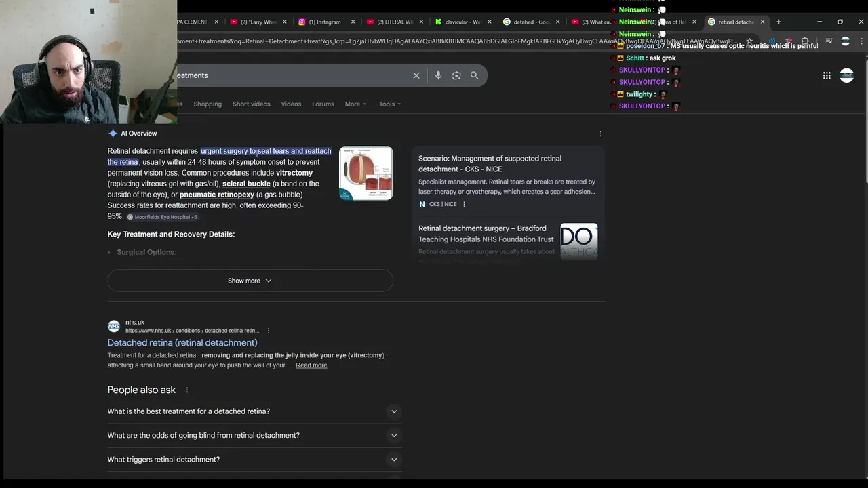Viewport: 868px width, 488px height.
Task: Open the Google account avatar menu
Action: tap(846, 75)
